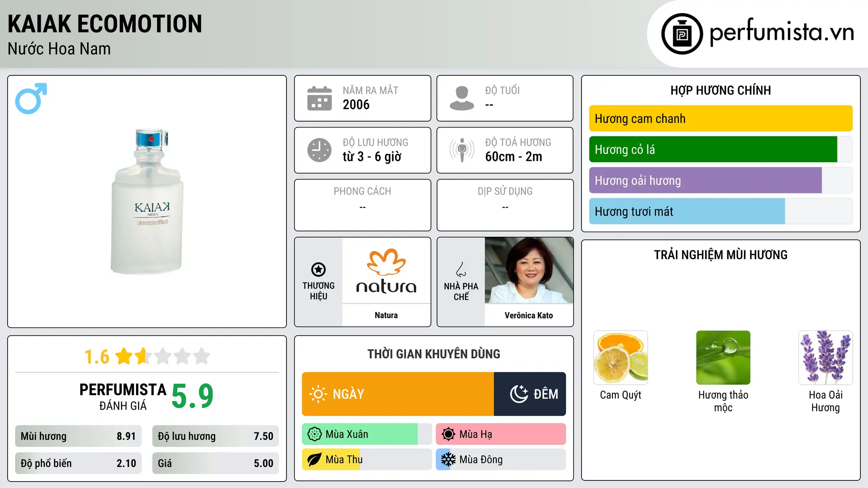Select the Cam Quýt citrus note image
The height and width of the screenshot is (488, 868).
tap(620, 358)
